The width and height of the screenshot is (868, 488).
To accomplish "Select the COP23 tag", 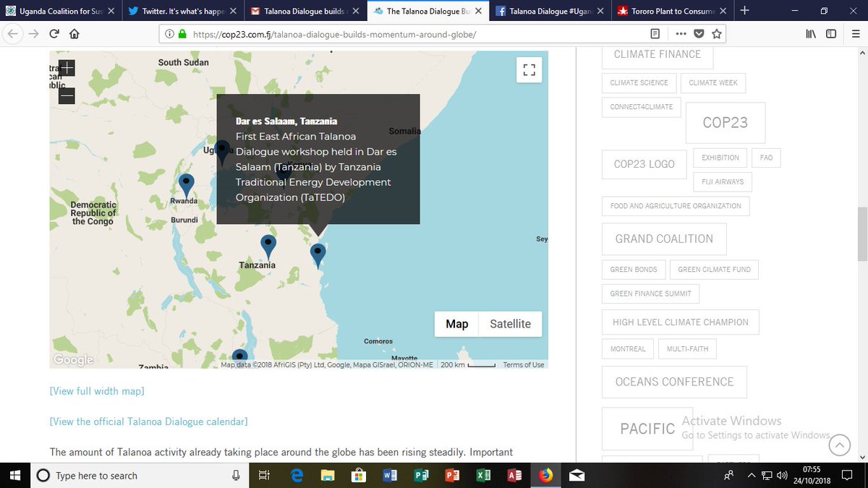I will (x=725, y=123).
